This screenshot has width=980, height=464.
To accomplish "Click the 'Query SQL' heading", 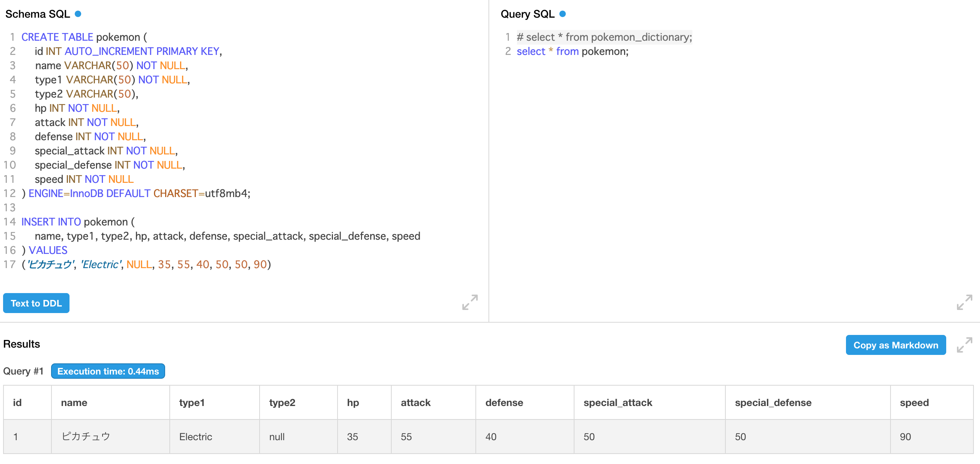I will pyautogui.click(x=528, y=14).
